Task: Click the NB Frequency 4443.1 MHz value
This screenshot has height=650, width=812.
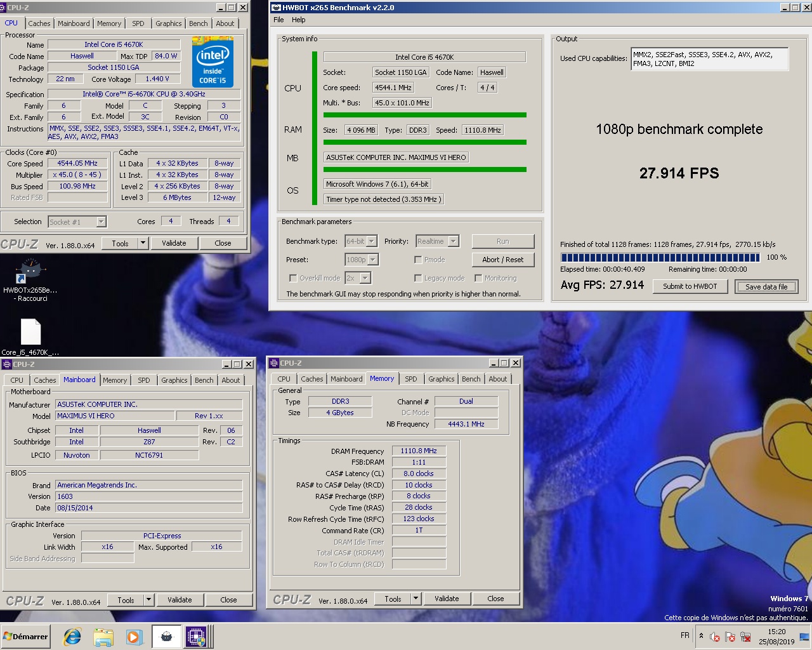Action: tap(466, 424)
